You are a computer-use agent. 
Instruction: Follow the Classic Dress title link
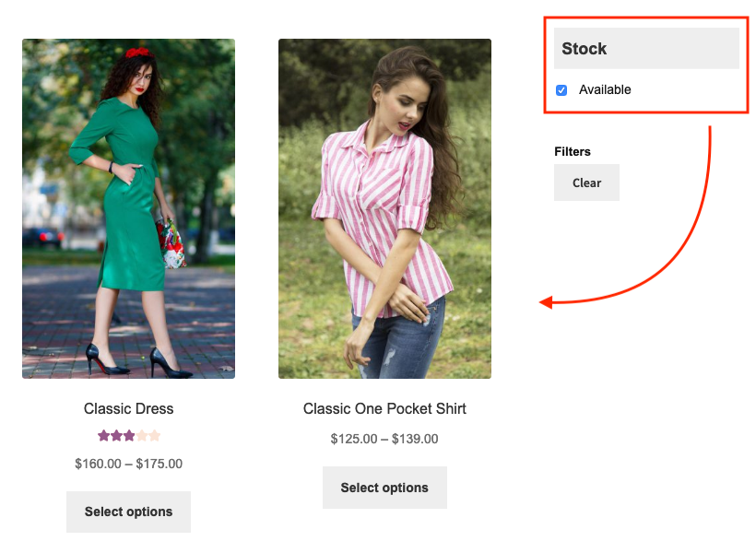coord(128,408)
